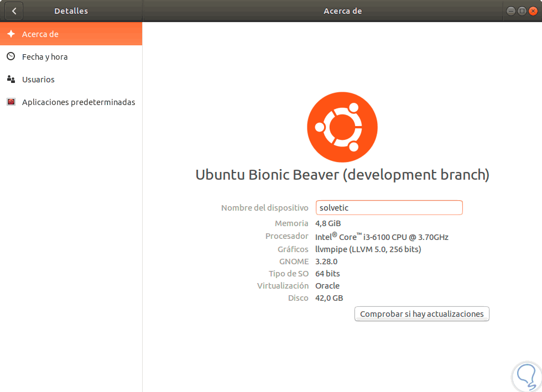Click the GNOME version 3.28.0
The width and height of the screenshot is (542, 392).
pos(326,262)
